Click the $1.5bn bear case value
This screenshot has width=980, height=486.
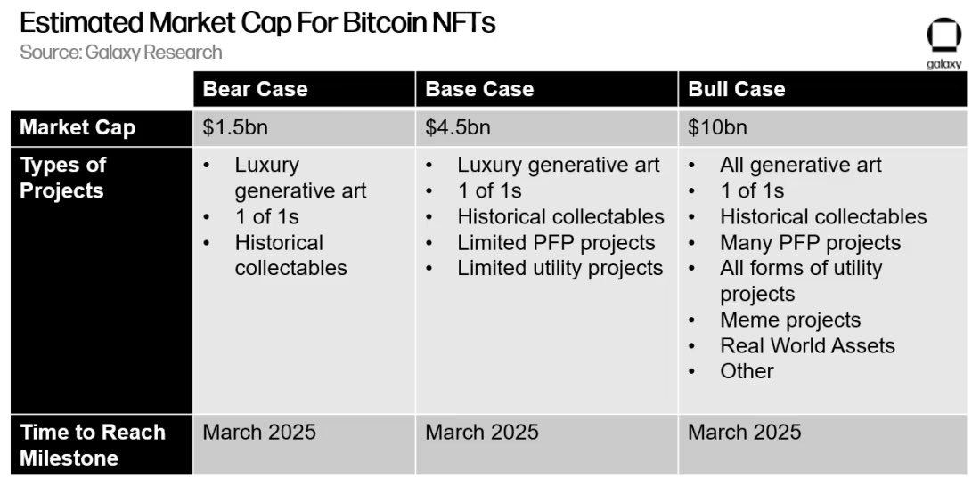tap(235, 128)
